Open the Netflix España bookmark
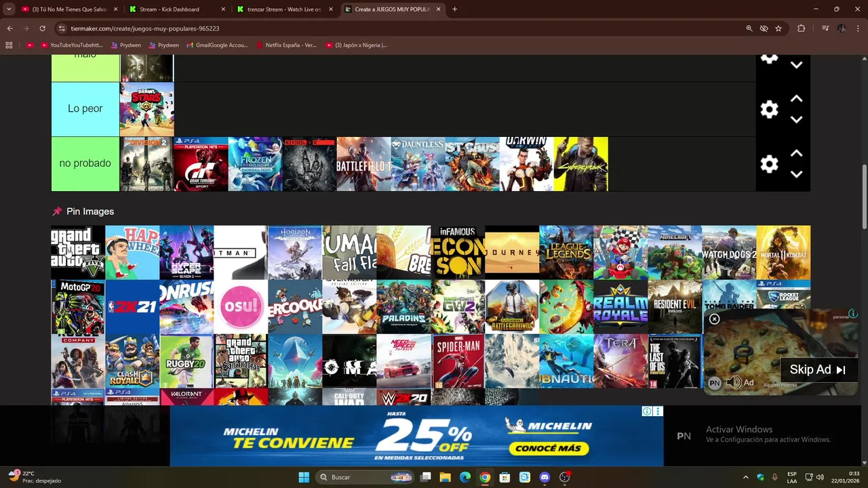Image resolution: width=868 pixels, height=488 pixels. click(287, 45)
